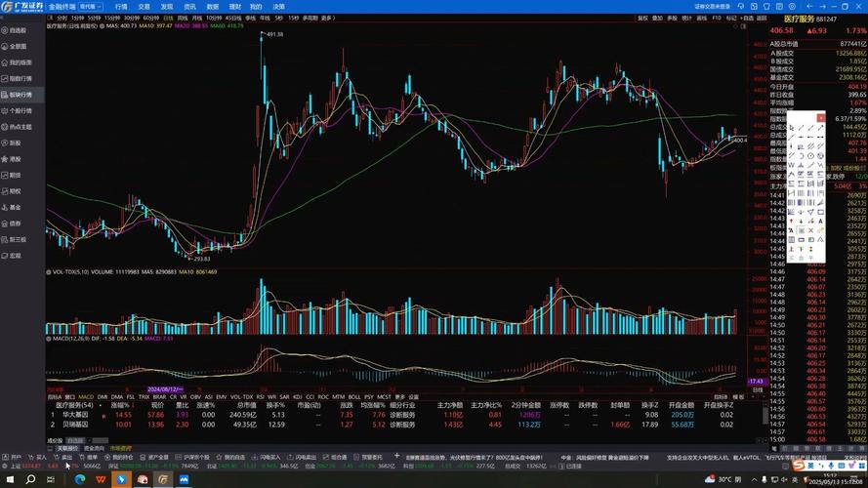Screen dimensions: 868x488
Task: Expand the 更多 period options dropdown
Action: pyautogui.click(x=327, y=18)
